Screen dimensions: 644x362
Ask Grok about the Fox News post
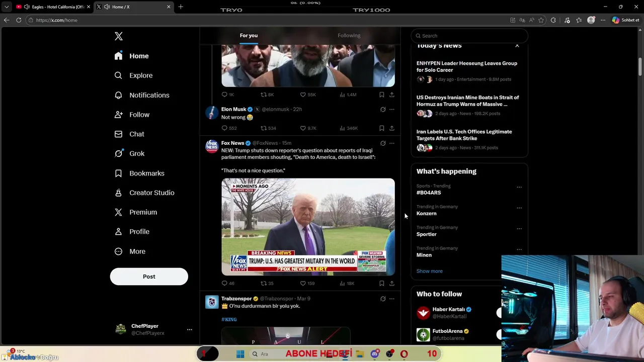[x=383, y=143]
